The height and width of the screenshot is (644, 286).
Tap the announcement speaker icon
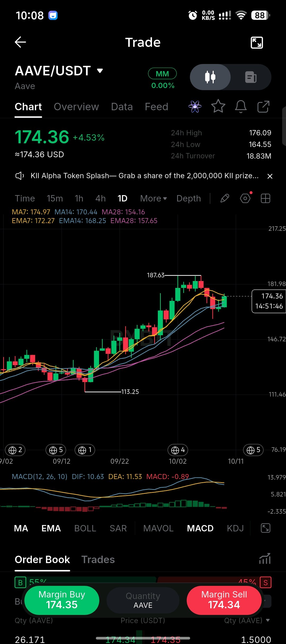pyautogui.click(x=20, y=176)
